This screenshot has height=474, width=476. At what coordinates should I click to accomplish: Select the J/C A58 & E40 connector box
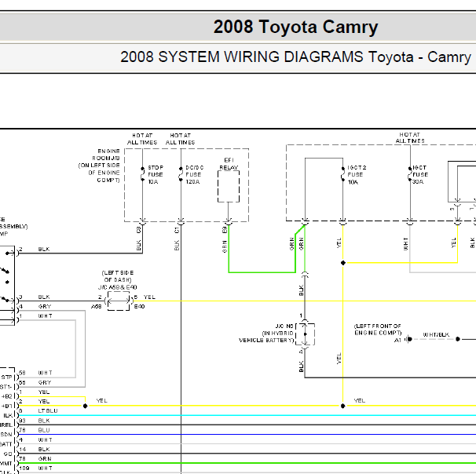[118, 302]
